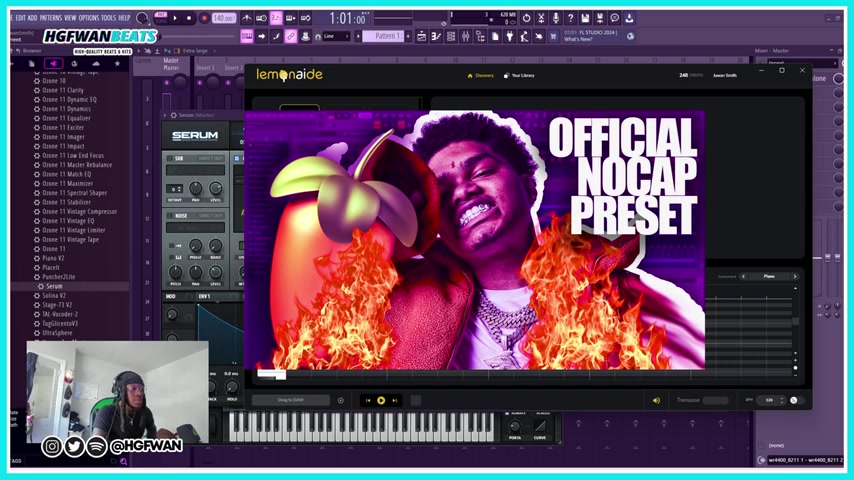Select Ozone 11 Maximizer in browser
Viewport: 854px width, 480px height.
(68, 183)
